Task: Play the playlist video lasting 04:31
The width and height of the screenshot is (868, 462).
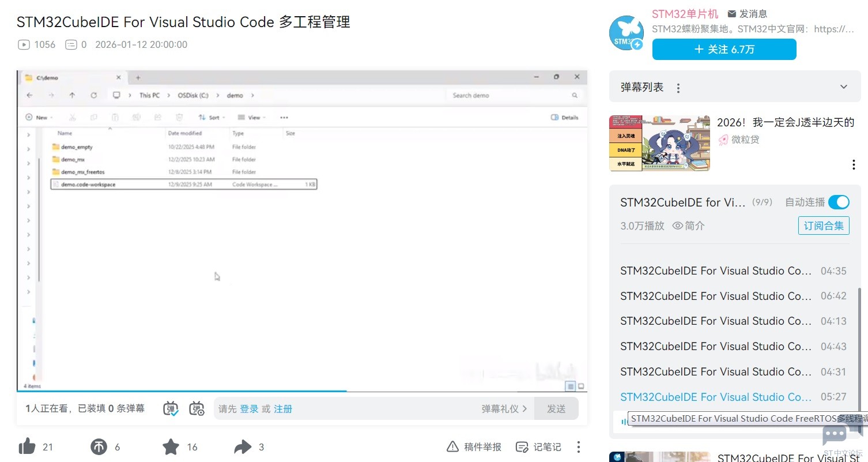Action: [734, 371]
